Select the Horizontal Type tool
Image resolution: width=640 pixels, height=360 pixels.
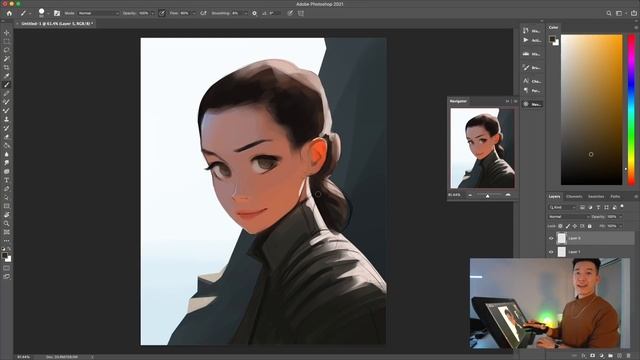[7, 180]
